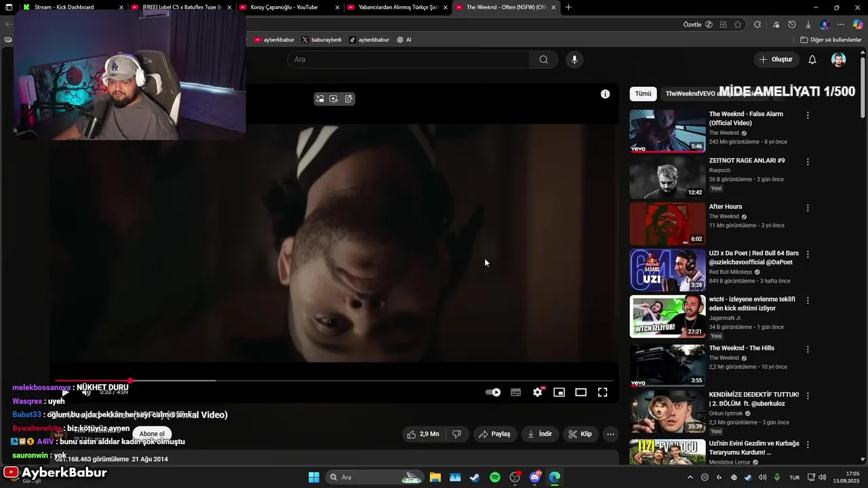Open a new browser tab
This screenshot has height=488, width=868.
(568, 7)
